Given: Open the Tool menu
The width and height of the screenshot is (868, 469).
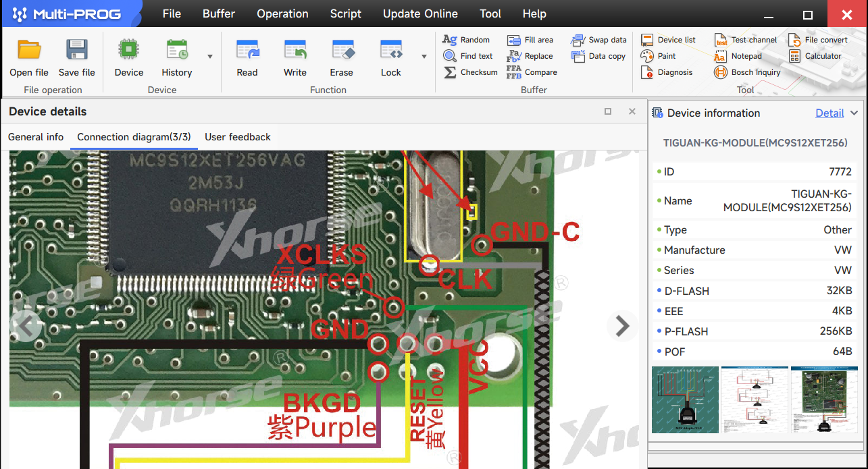Looking at the screenshot, I should click(x=490, y=13).
